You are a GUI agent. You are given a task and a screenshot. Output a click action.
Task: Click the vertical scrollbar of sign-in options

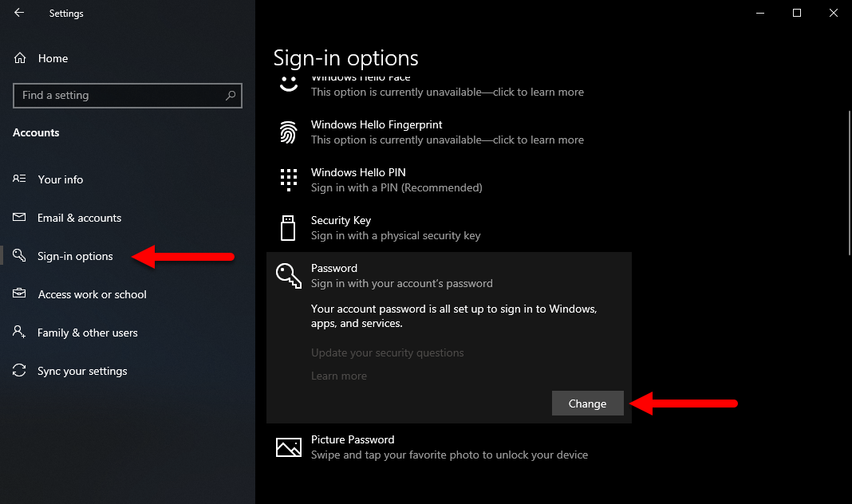coord(850,183)
